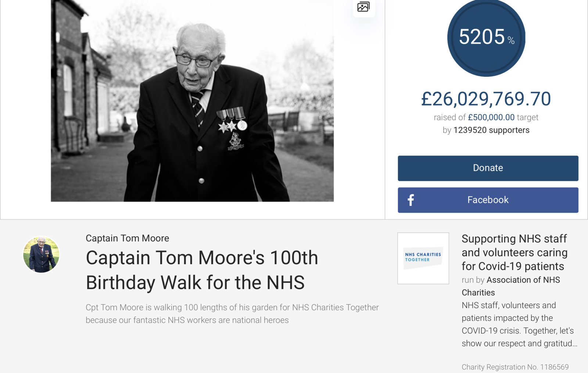Open the Supporting NHS staff charity heading

point(514,252)
